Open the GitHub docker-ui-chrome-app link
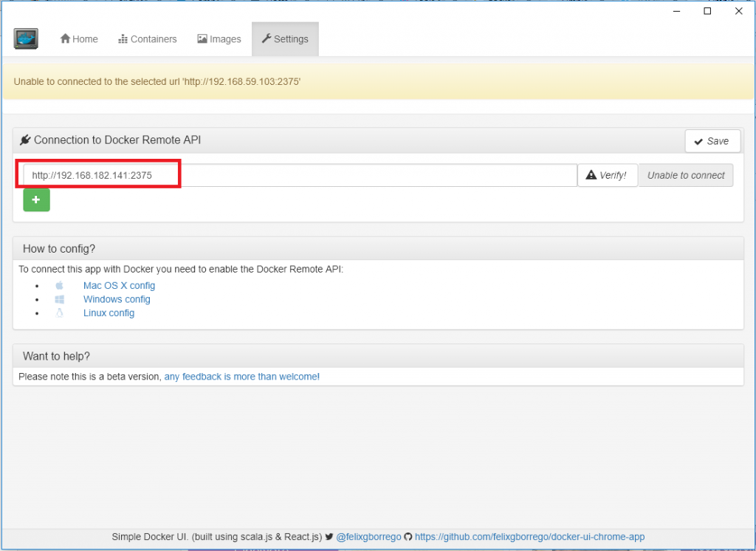The width and height of the screenshot is (756, 551). click(x=529, y=536)
